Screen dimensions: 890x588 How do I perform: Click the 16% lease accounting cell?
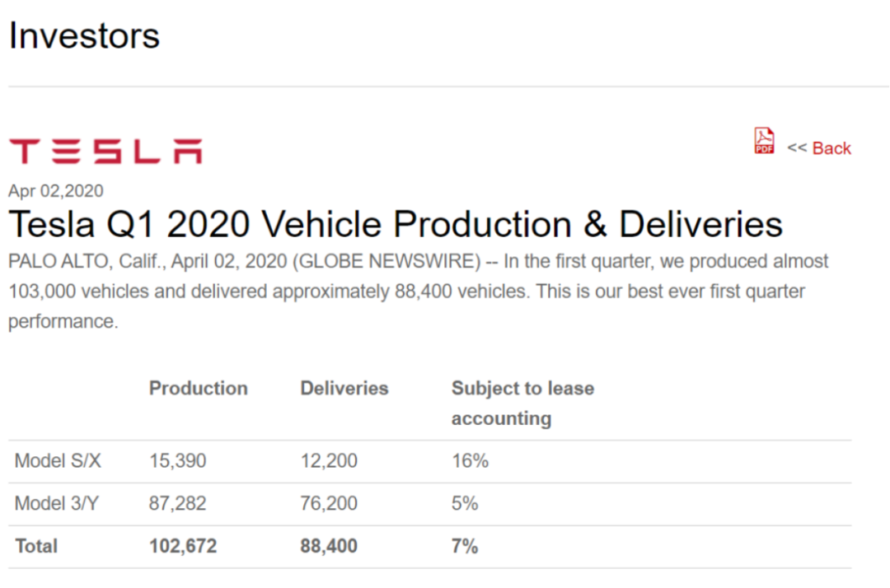click(470, 460)
